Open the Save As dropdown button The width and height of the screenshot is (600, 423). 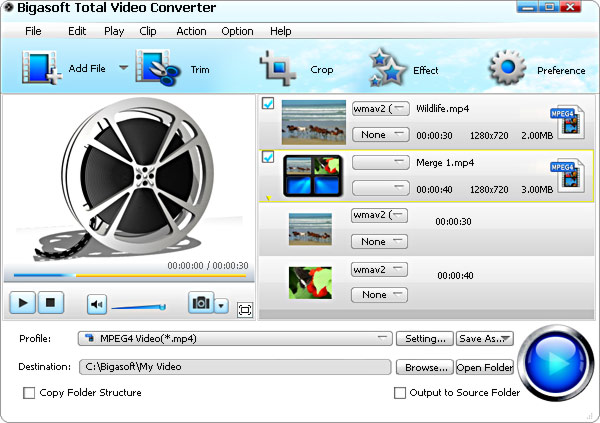(x=485, y=339)
